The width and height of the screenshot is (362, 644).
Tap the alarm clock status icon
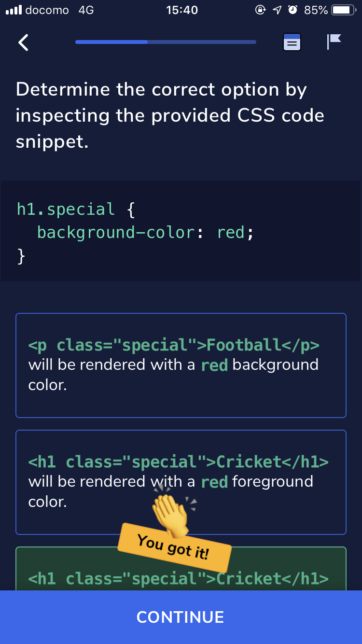(292, 10)
